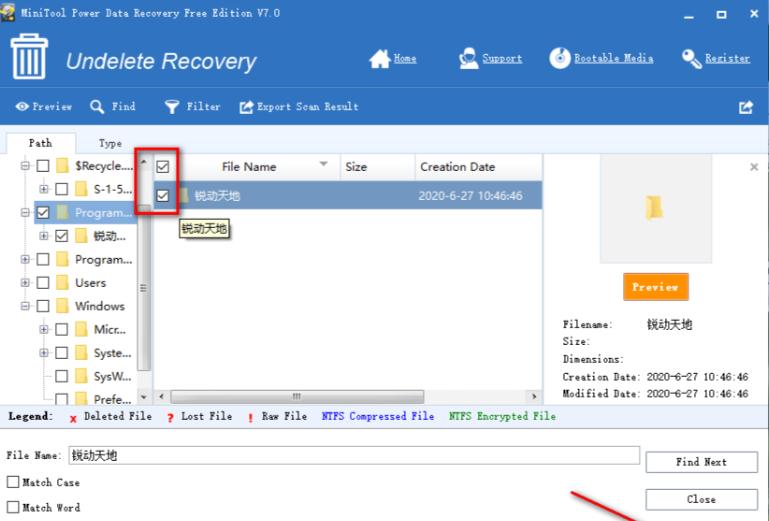Click the Bootable Media disc icon
Viewport: 769px width, 521px height.
point(560,59)
